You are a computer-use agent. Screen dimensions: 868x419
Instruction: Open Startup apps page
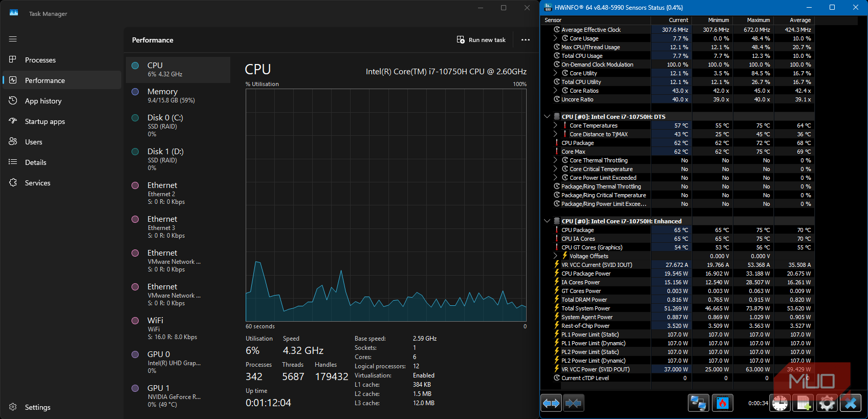tap(62, 121)
